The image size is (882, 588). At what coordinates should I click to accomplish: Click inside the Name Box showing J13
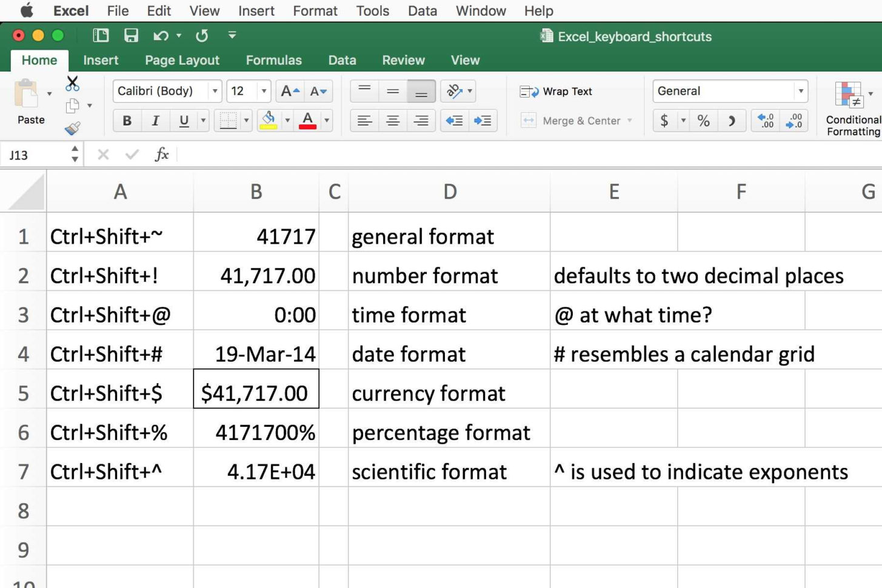(36, 155)
